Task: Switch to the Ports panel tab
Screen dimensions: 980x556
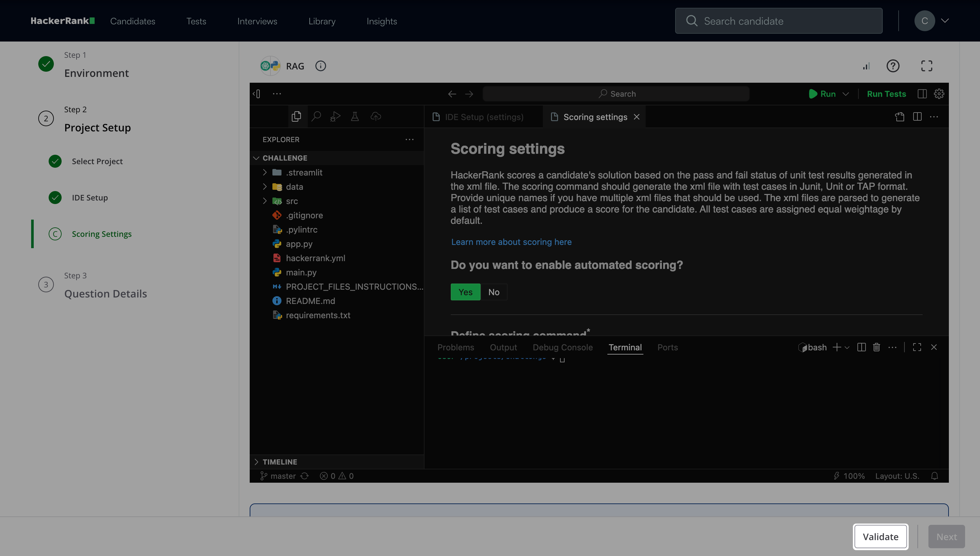Action: coord(667,347)
